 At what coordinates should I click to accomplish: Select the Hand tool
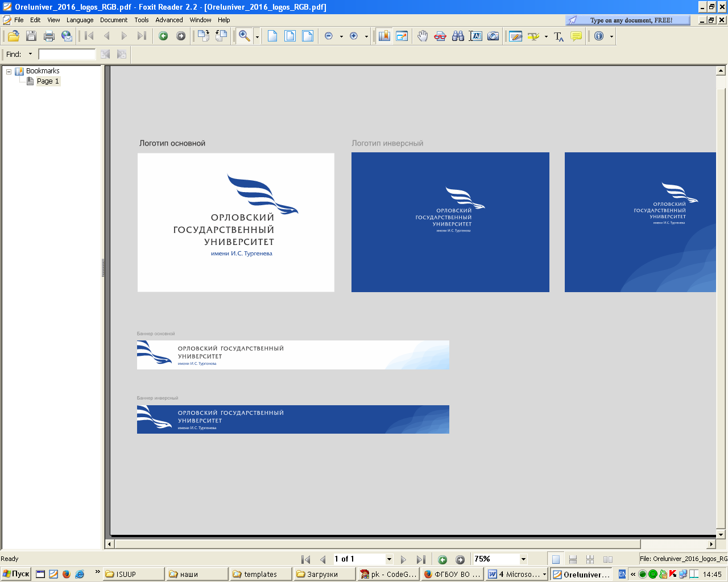pyautogui.click(x=422, y=36)
